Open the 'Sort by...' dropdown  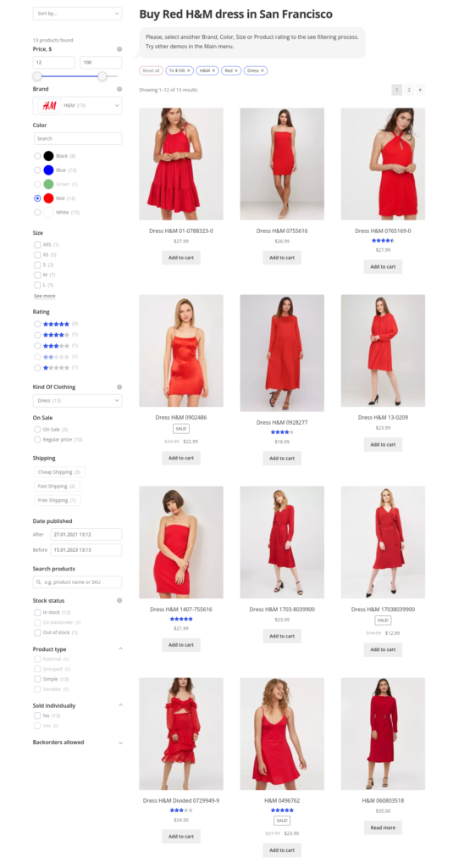point(77,14)
